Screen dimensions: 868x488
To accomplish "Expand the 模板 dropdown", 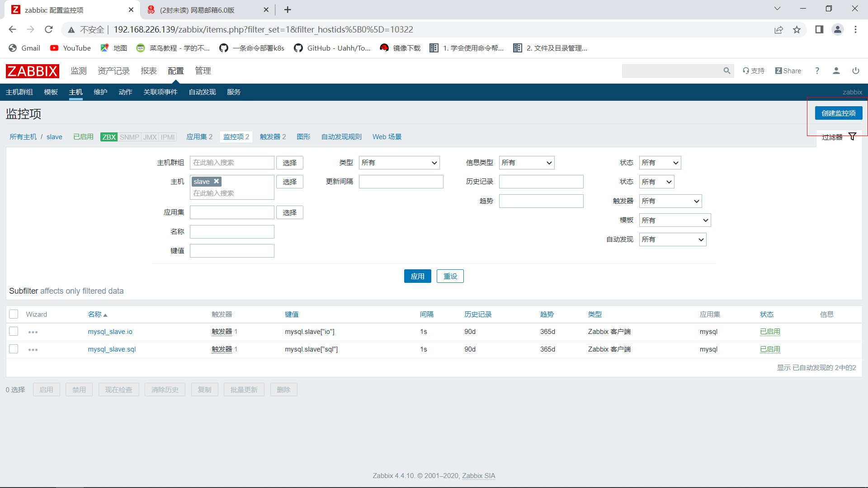I will 675,220.
